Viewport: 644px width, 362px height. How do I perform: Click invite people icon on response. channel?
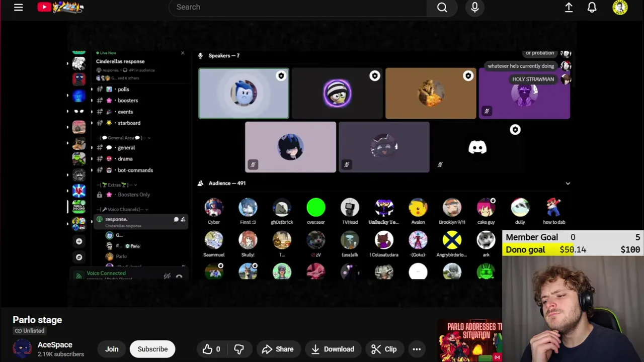183,219
